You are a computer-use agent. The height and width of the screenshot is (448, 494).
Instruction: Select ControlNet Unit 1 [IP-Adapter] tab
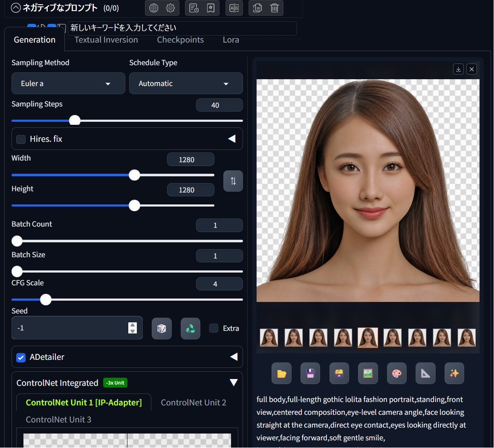point(84,403)
